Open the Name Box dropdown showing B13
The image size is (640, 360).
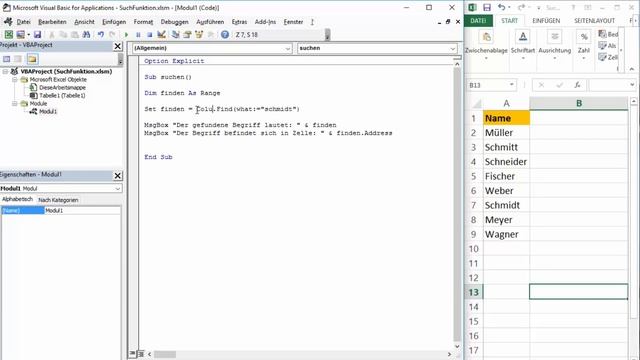click(511, 85)
